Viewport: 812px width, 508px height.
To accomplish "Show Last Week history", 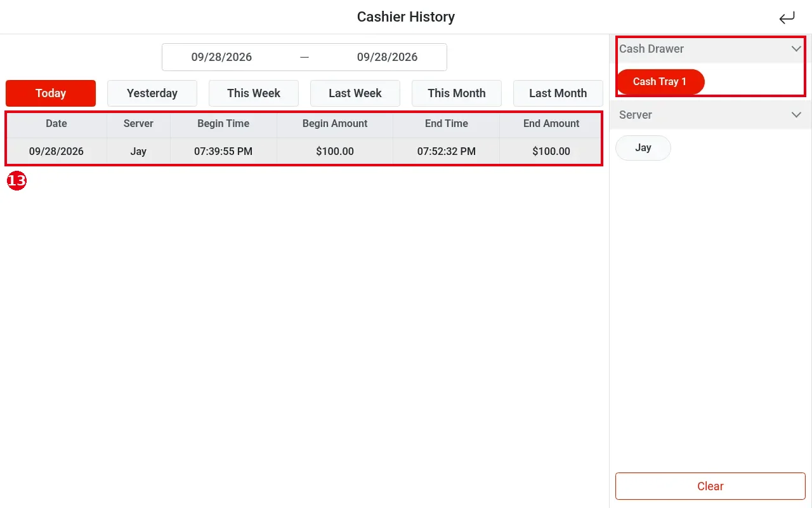I will pos(355,93).
